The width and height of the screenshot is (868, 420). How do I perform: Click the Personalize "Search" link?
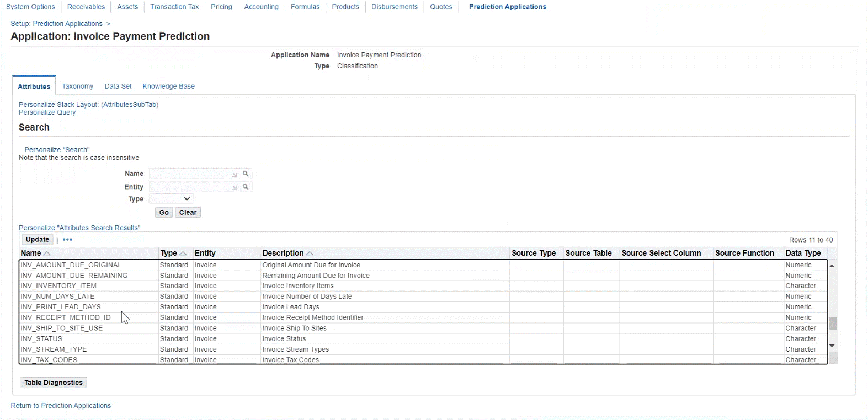click(x=57, y=150)
